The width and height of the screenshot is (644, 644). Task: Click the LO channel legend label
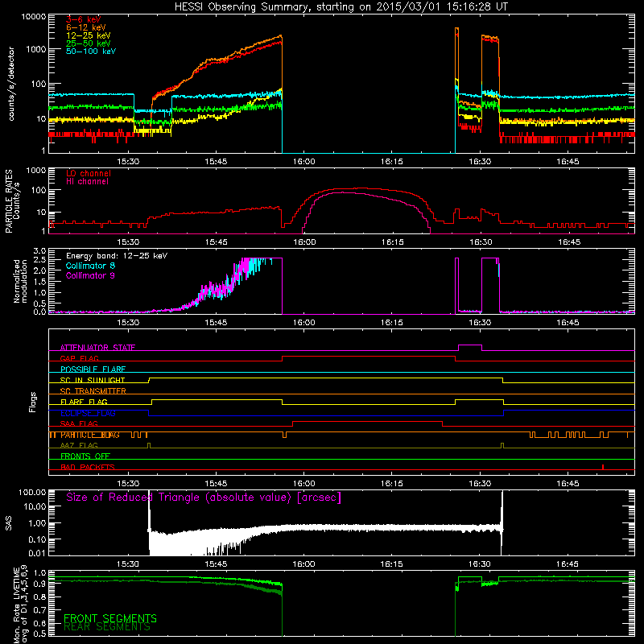click(89, 173)
